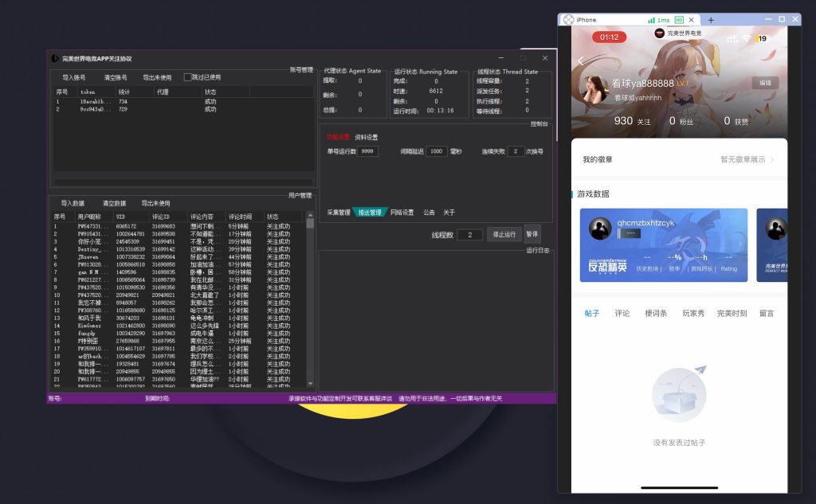Click the 导入账号 button
The image size is (816, 504).
point(74,78)
